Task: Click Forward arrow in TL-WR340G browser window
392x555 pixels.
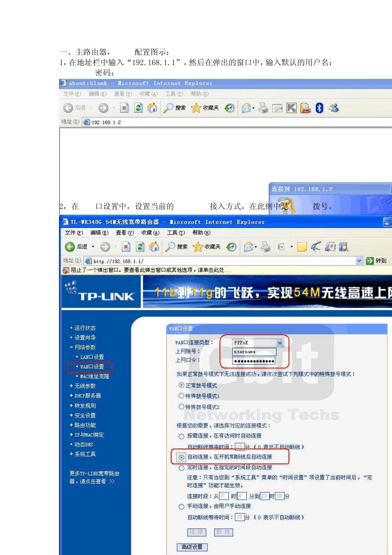Action: tap(105, 247)
